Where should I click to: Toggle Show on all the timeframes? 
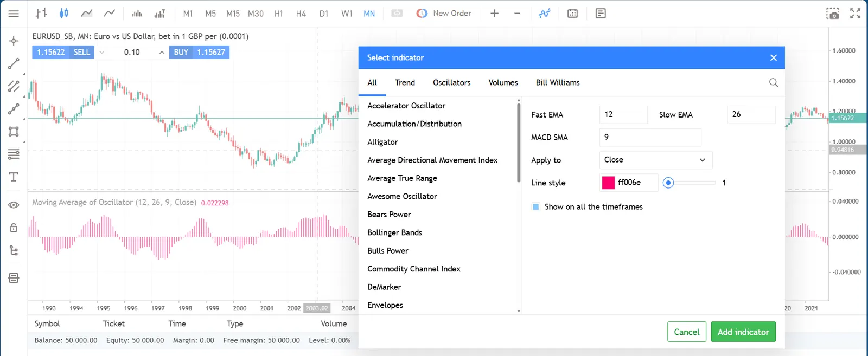(536, 207)
